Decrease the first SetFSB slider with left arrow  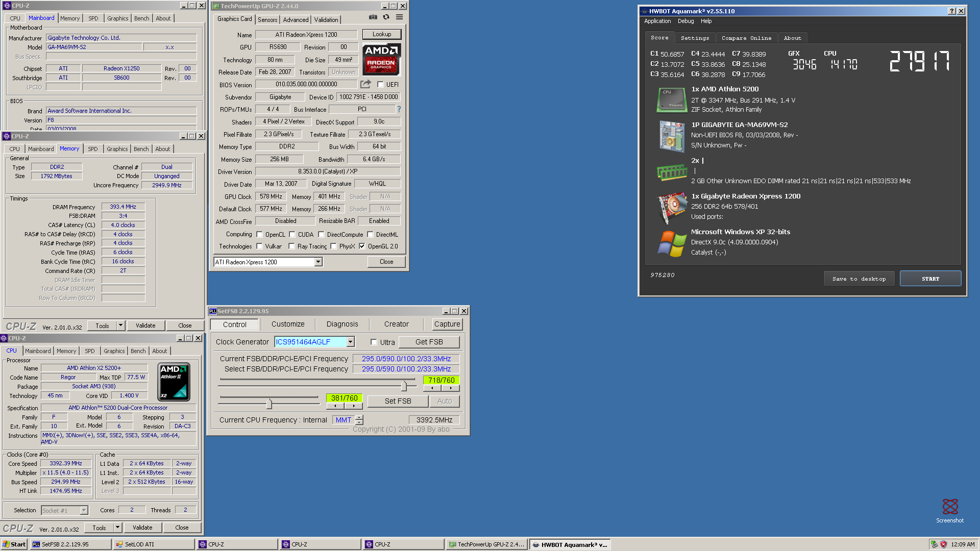pos(432,388)
